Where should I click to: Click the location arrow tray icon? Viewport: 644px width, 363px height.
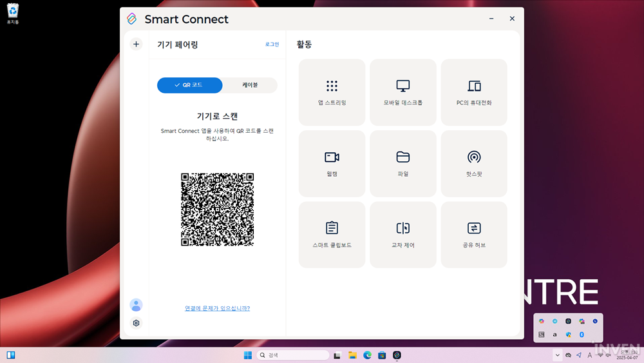[x=579, y=355]
